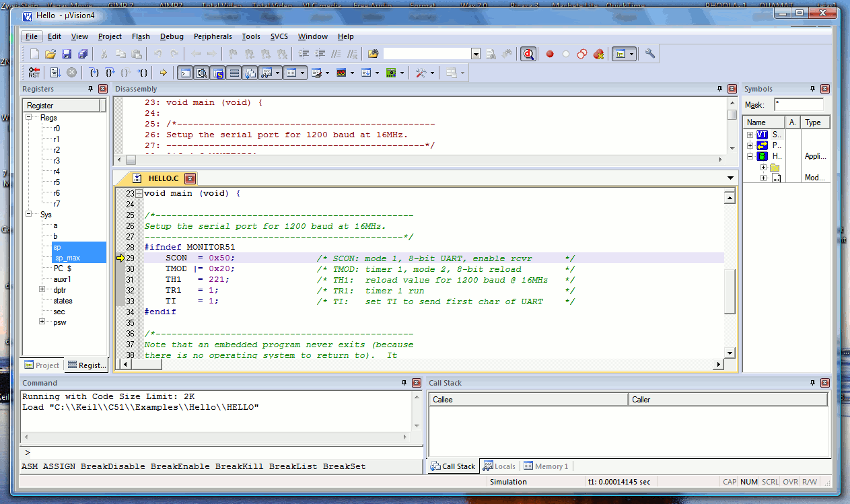Click the Mask input field in Symbols panel
The image size is (850, 504).
click(x=800, y=104)
